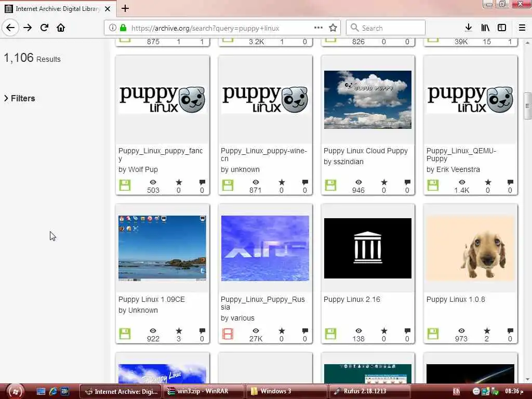
Task: Open Puppy_Linux_puppy_fancy thumbnail
Action: 162,99
